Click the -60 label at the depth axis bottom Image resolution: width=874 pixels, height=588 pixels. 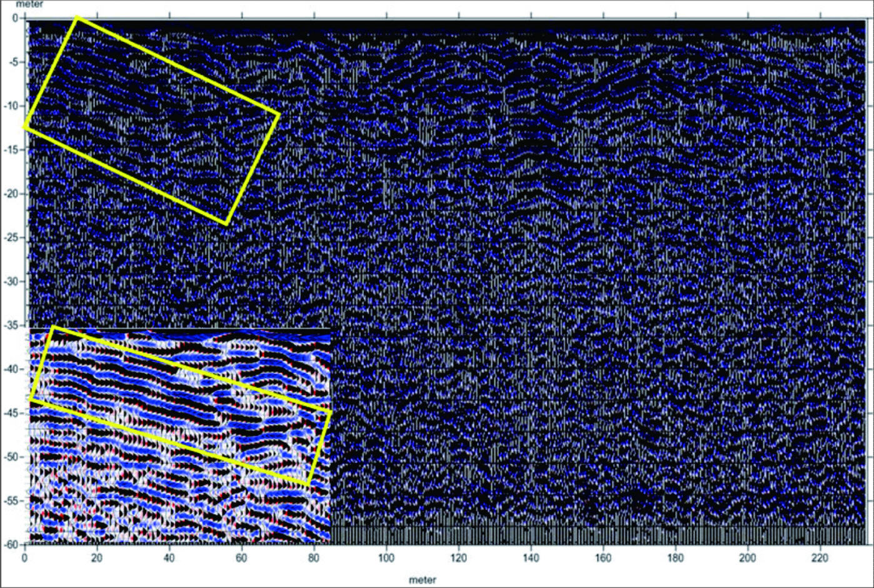tap(13, 544)
